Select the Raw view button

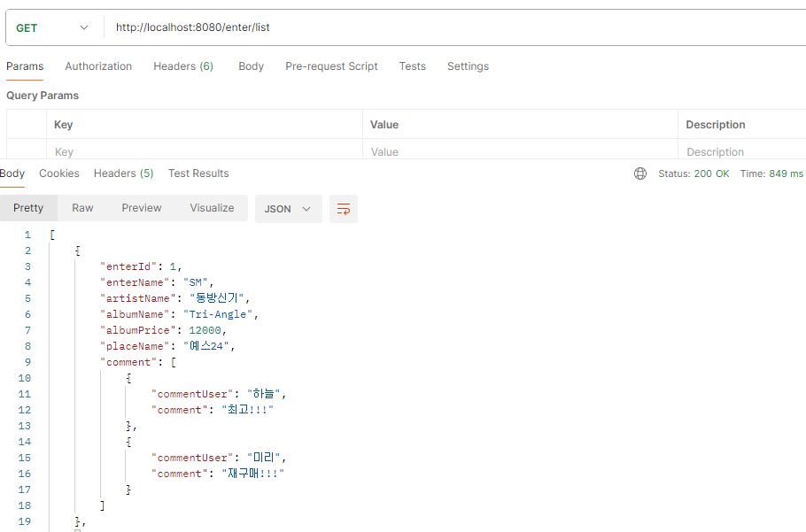click(82, 208)
